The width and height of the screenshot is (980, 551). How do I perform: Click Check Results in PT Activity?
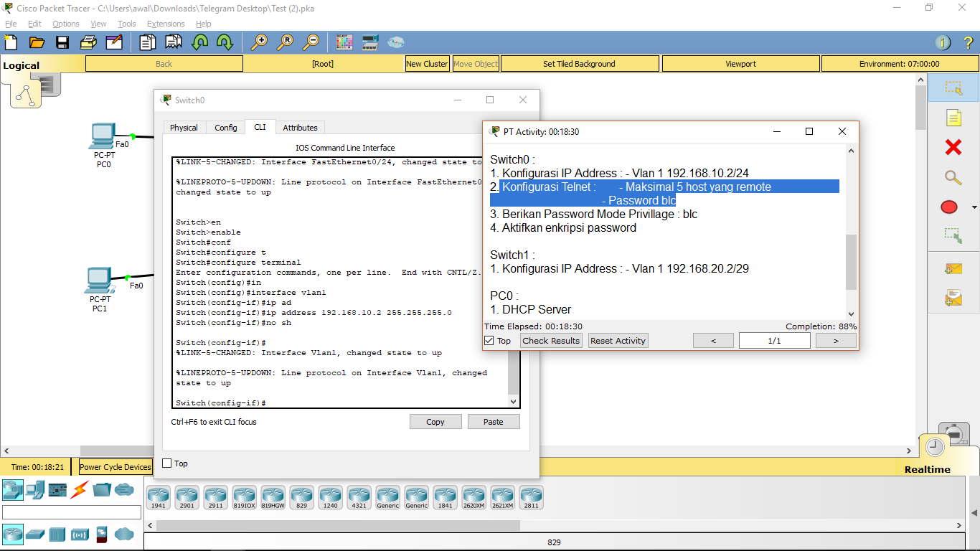pos(551,341)
